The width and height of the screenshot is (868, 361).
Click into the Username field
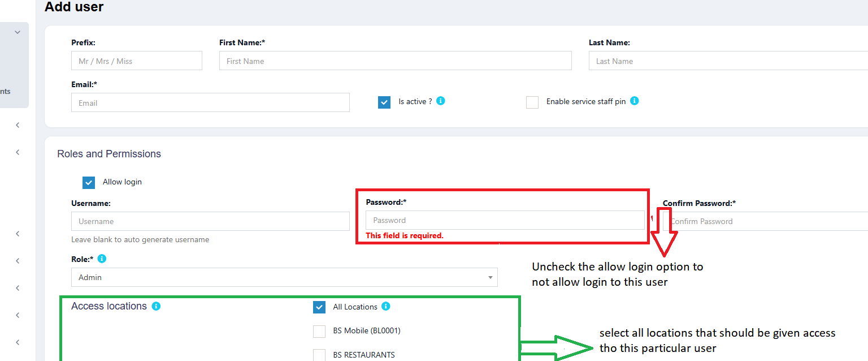click(x=210, y=221)
